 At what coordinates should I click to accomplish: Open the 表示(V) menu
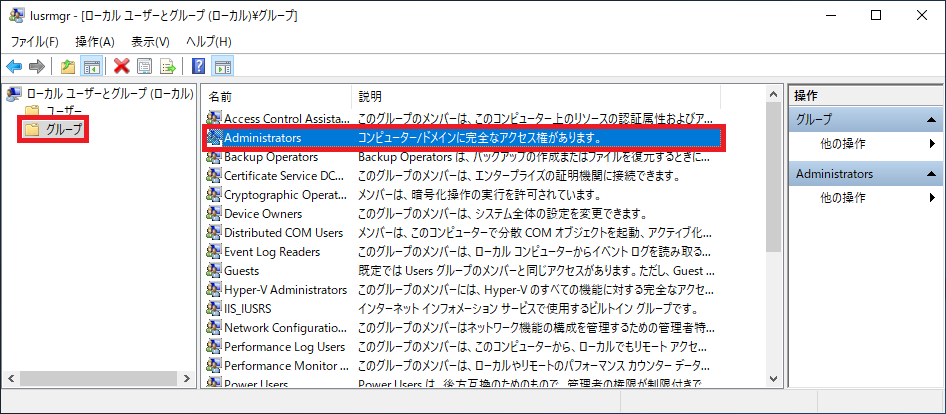(150, 42)
